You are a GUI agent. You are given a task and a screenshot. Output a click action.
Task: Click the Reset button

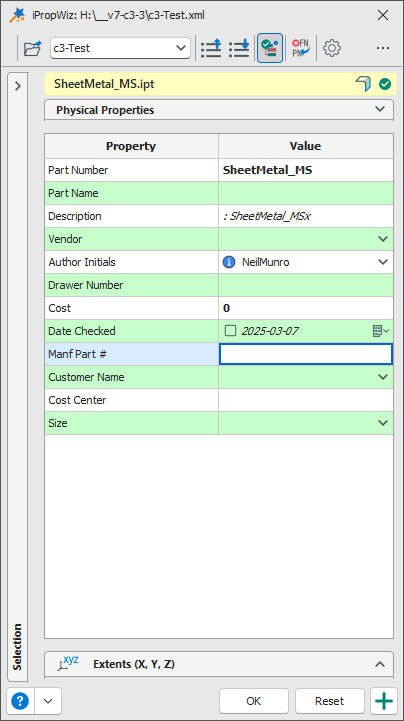coord(330,701)
